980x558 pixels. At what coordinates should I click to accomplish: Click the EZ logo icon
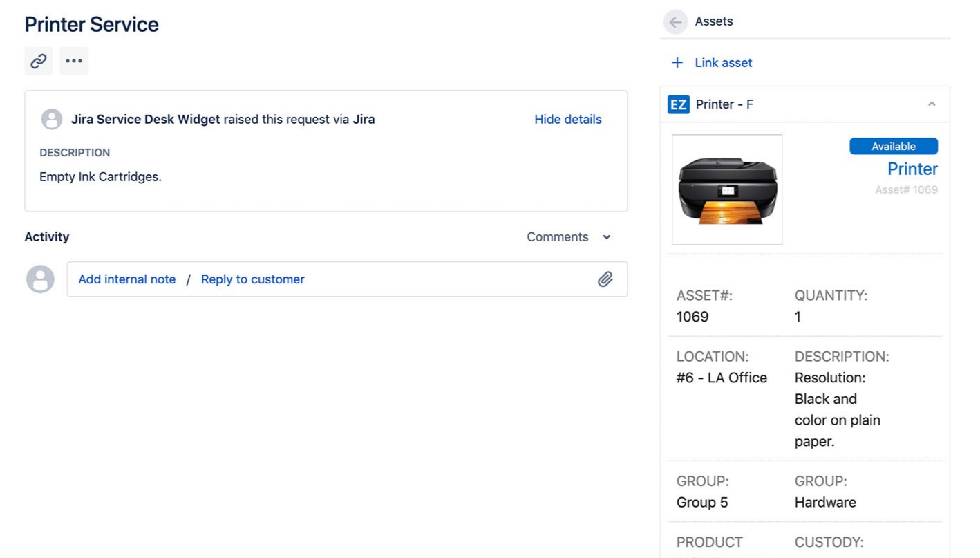(x=679, y=104)
